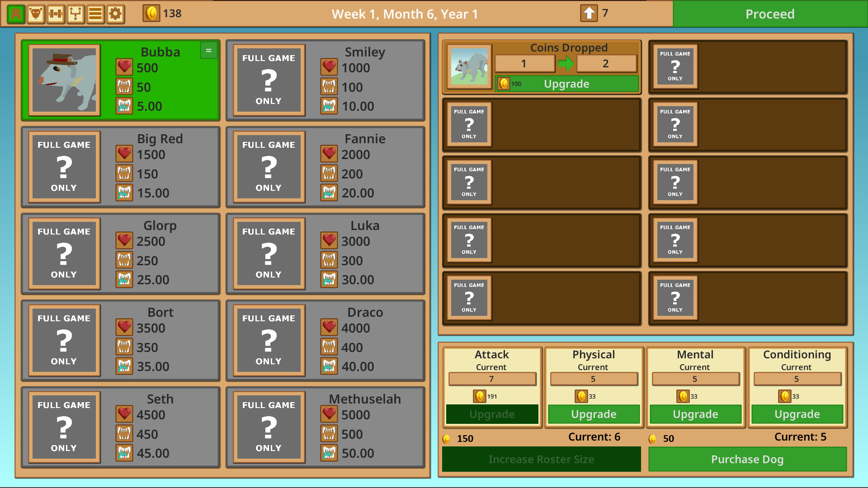Upgrade the Physical stat
This screenshot has width=868, height=488.
[x=594, y=414]
